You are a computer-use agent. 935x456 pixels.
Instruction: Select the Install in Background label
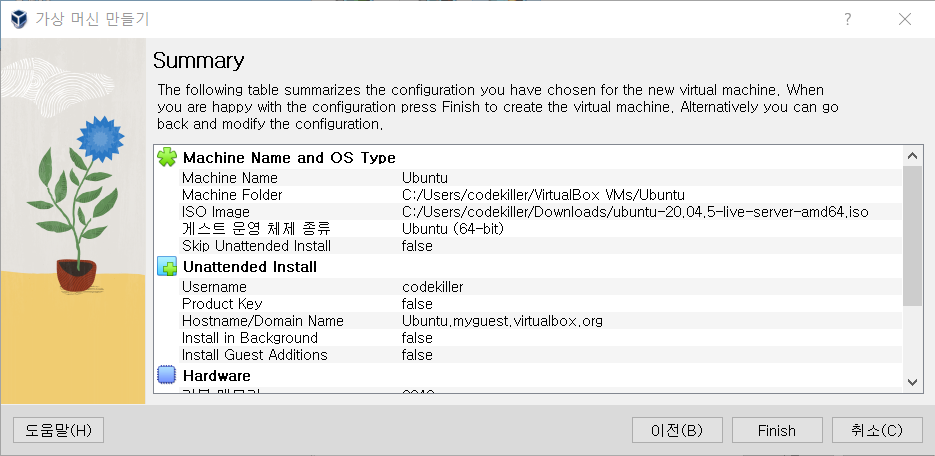click(x=250, y=338)
